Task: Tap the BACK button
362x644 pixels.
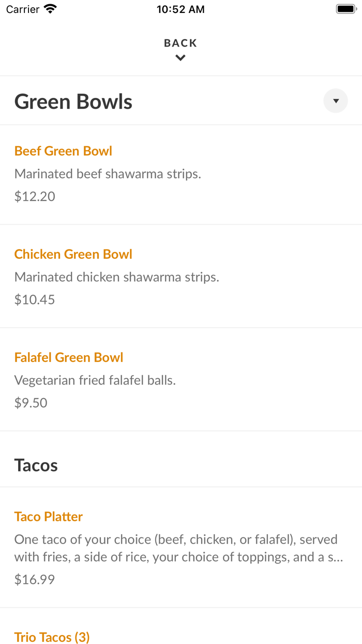Action: tap(180, 43)
